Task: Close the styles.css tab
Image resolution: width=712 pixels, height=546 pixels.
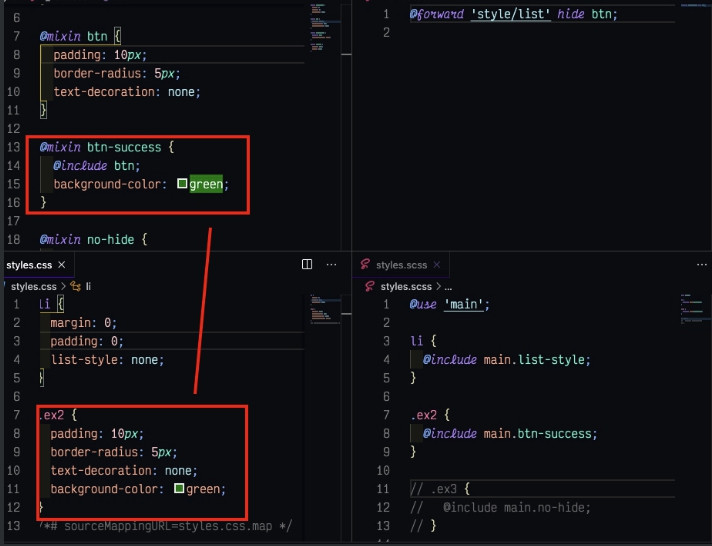Action: [62, 264]
